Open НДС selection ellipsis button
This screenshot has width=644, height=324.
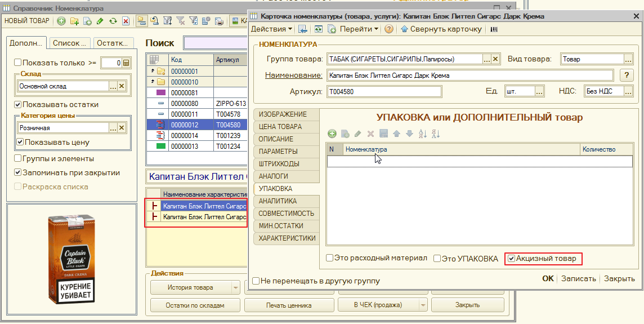pos(628,91)
